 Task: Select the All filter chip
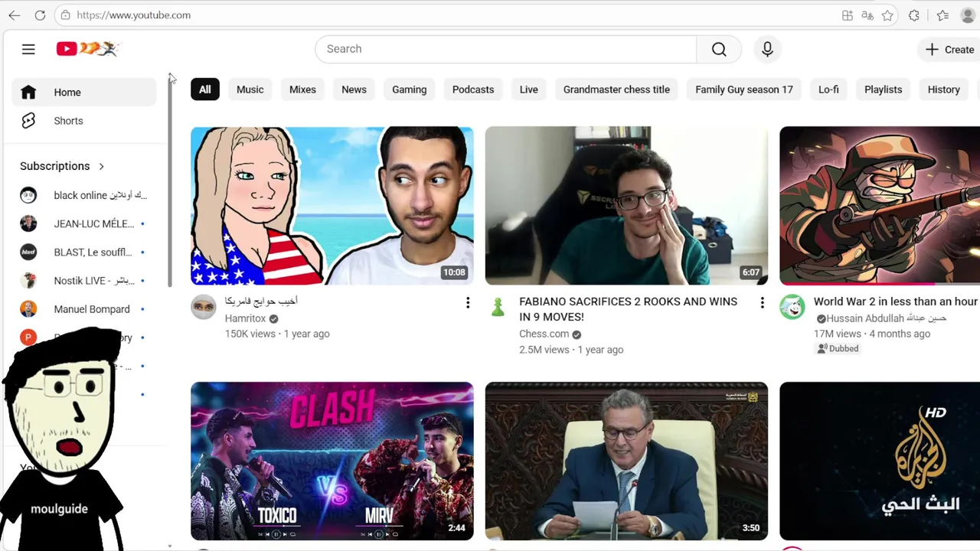tap(205, 90)
